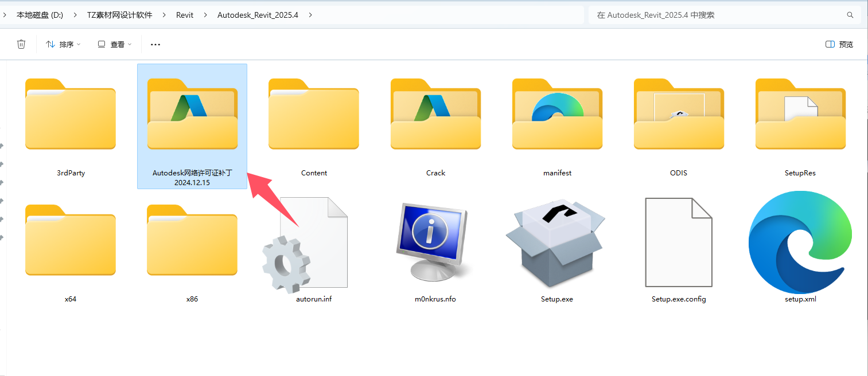Go to Revit in breadcrumb
Screen dimensions: 868x376
coord(185,15)
